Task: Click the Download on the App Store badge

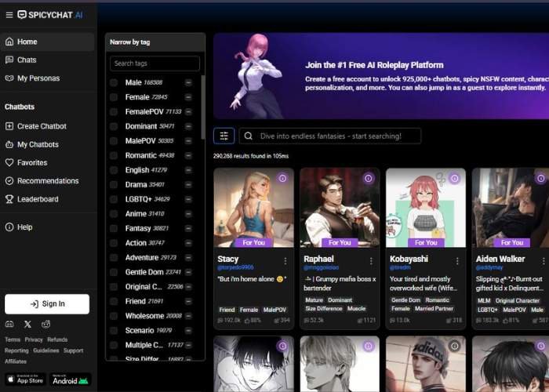Action: tap(24, 379)
